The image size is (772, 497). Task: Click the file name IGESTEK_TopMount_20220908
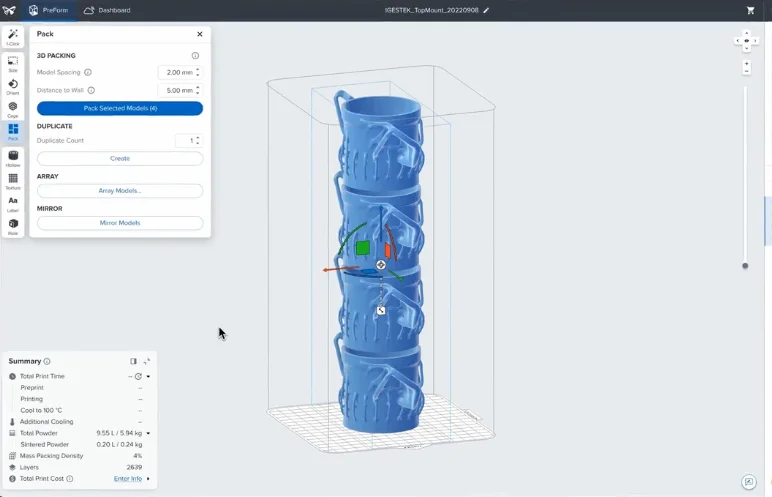432,10
